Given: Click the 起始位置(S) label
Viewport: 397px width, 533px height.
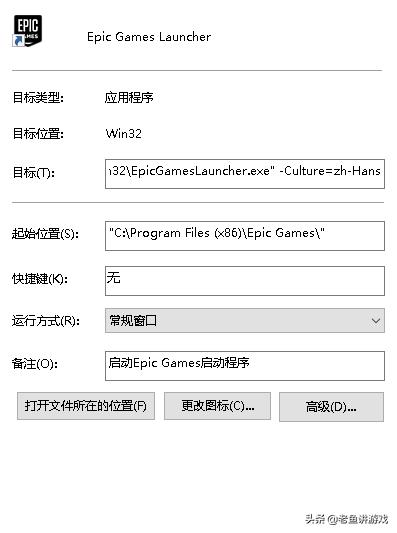Looking at the screenshot, I should point(45,234).
